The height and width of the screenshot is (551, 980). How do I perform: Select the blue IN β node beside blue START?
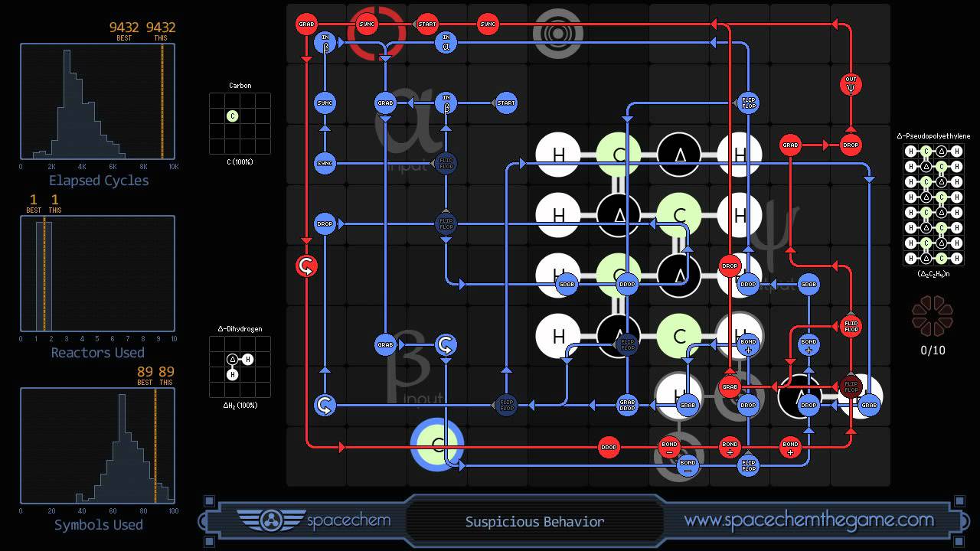coord(446,103)
